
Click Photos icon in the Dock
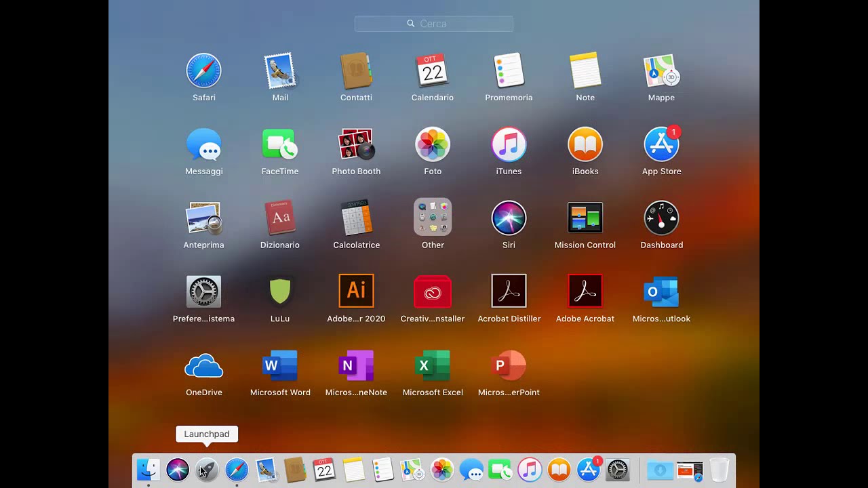[x=441, y=469]
